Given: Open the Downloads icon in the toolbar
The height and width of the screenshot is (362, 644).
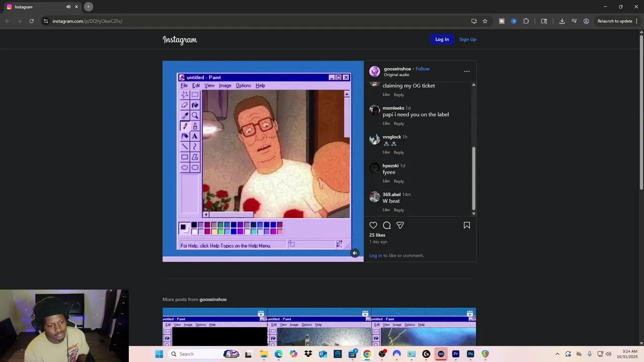Looking at the screenshot, I should tap(562, 21).
